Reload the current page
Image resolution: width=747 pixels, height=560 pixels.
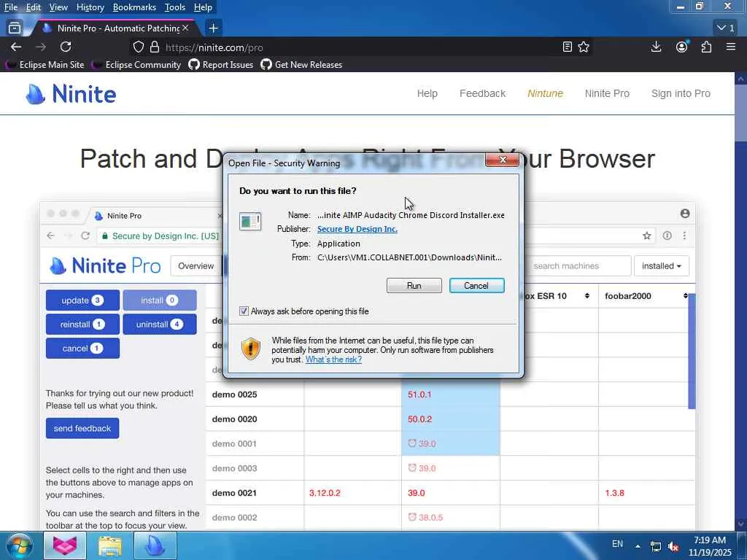point(66,47)
